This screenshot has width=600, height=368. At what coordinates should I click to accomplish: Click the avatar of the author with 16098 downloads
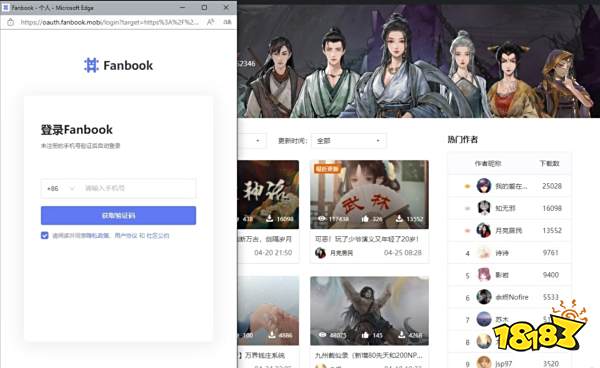(484, 208)
